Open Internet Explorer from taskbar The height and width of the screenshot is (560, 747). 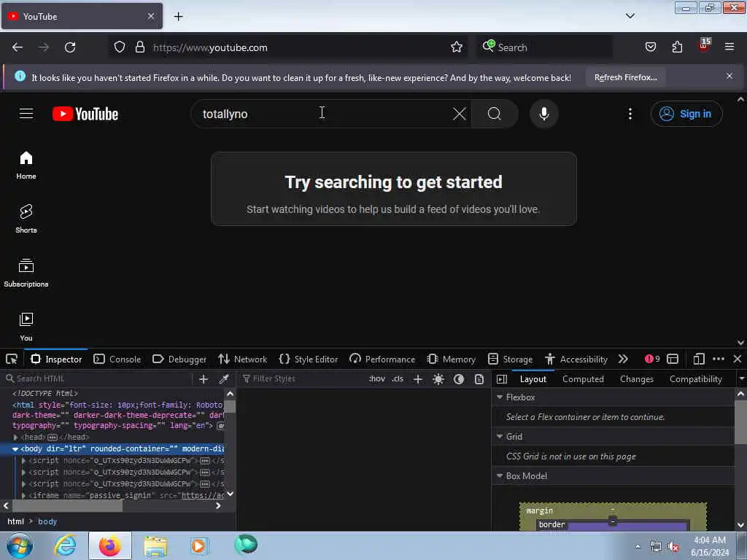(65, 545)
